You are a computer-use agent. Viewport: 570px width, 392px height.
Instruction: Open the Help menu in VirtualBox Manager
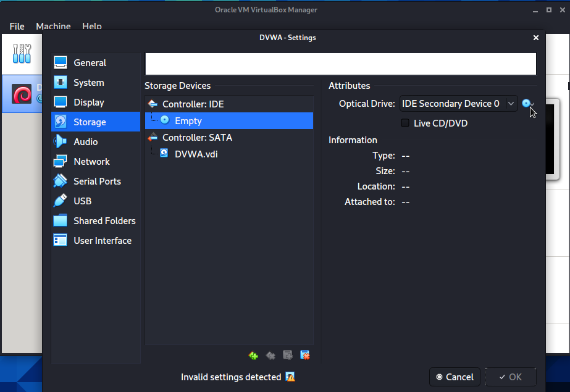[x=92, y=26]
